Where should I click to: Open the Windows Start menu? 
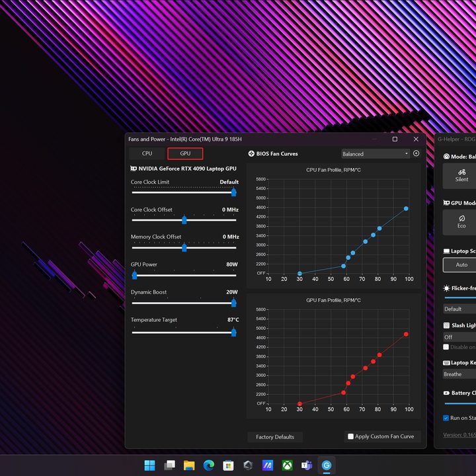click(149, 465)
